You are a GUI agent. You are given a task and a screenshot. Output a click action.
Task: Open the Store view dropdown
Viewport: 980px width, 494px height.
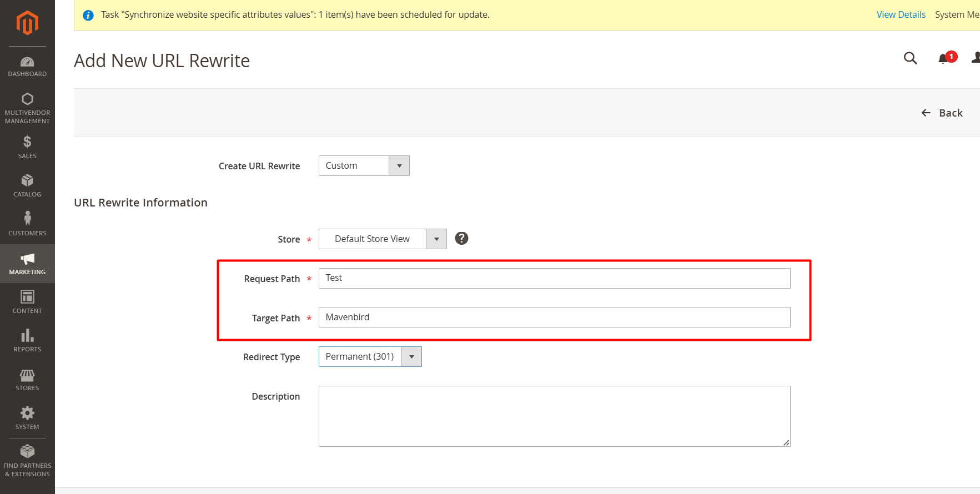[383, 239]
